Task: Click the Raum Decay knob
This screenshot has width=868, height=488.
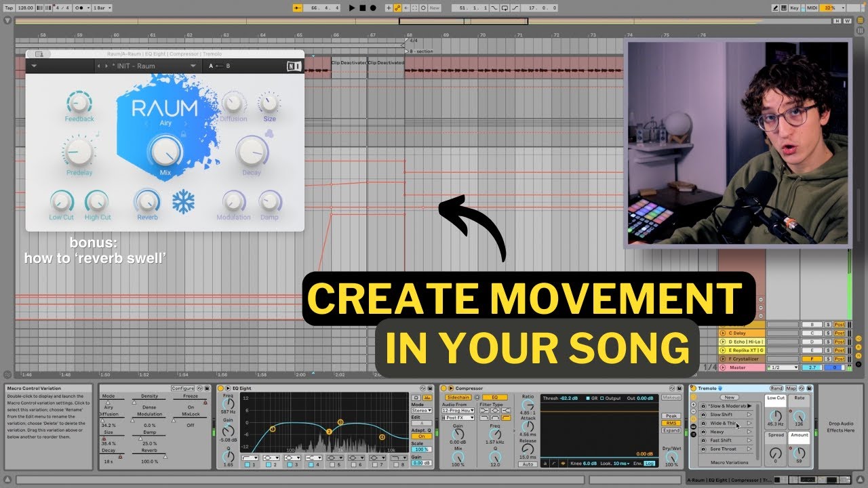Action: pos(252,151)
